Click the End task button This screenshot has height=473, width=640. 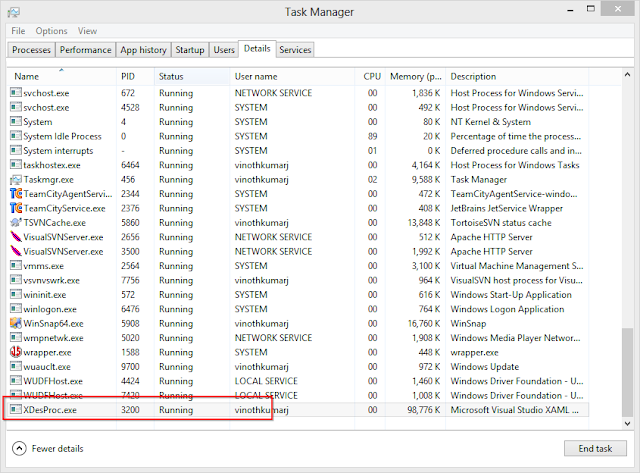pyautogui.click(x=595, y=448)
